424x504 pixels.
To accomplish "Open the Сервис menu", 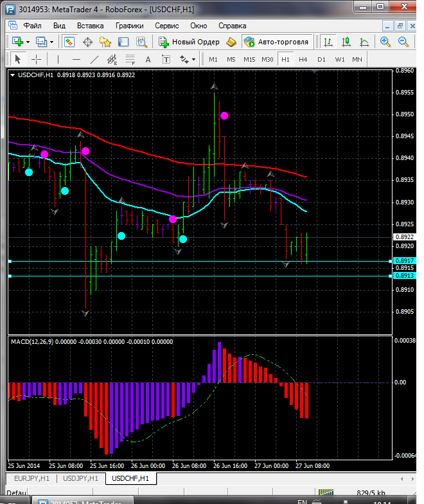I will pos(167,26).
